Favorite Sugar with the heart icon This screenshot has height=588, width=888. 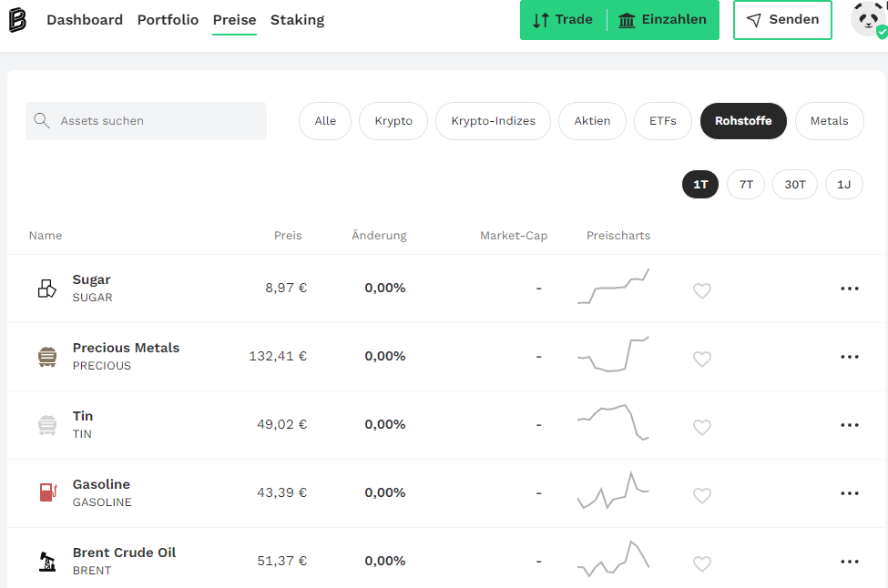pyautogui.click(x=701, y=290)
